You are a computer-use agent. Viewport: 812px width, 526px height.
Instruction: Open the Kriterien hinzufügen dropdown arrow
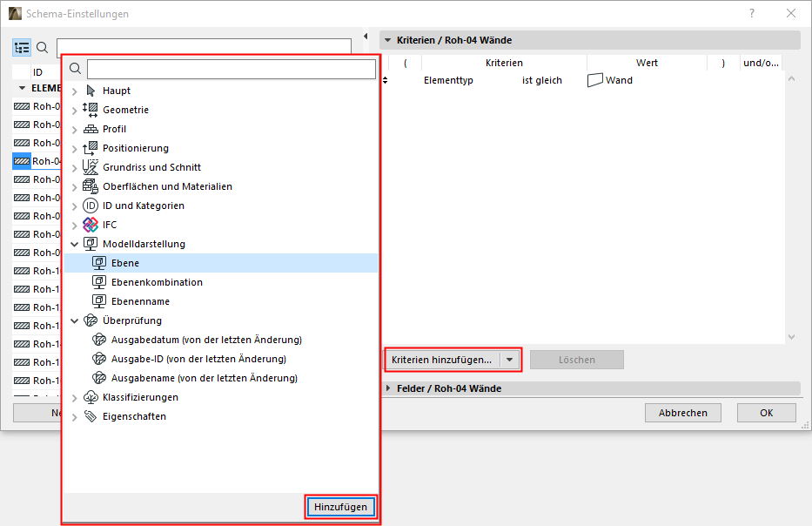coord(510,360)
